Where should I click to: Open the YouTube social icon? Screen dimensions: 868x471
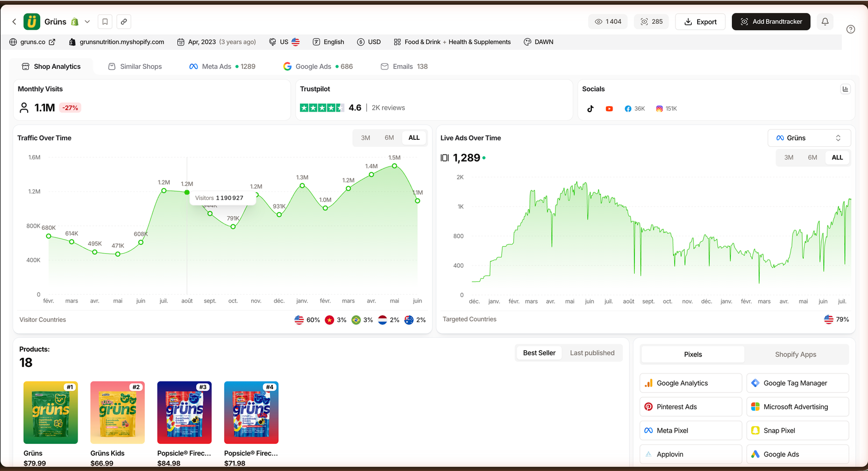click(609, 108)
